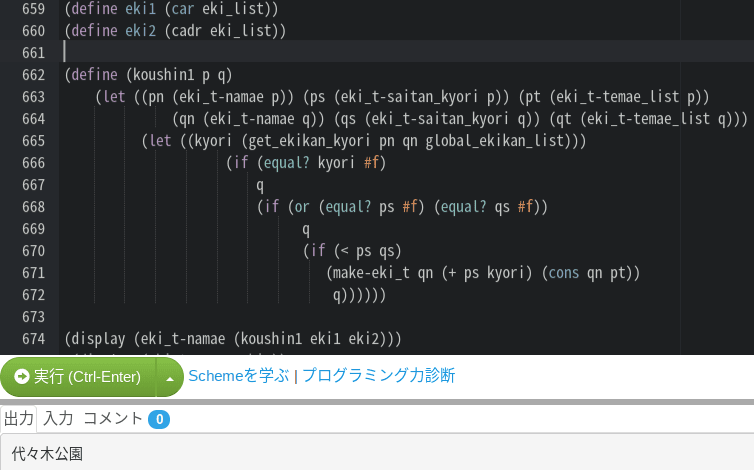The width and height of the screenshot is (754, 470).
Task: Click the output text 代々木公園
Action: (47, 454)
